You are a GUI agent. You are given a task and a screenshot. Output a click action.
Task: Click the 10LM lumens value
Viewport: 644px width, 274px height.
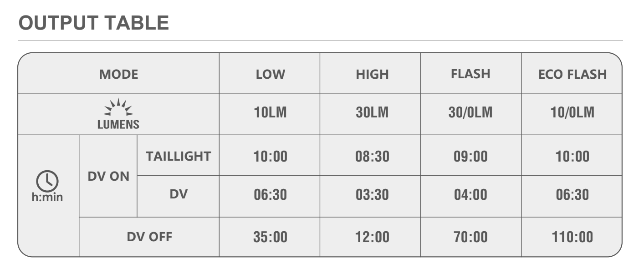270,113
